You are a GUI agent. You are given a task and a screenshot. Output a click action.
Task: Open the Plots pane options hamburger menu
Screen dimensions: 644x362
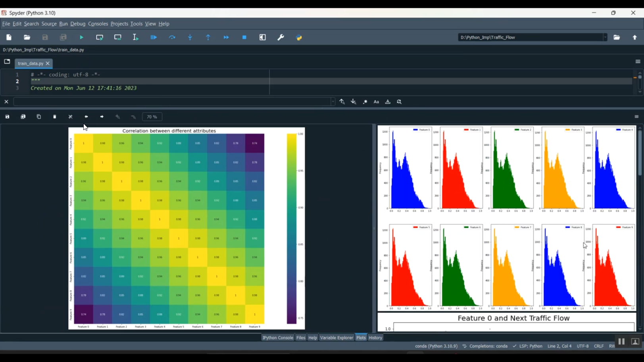[636, 117]
